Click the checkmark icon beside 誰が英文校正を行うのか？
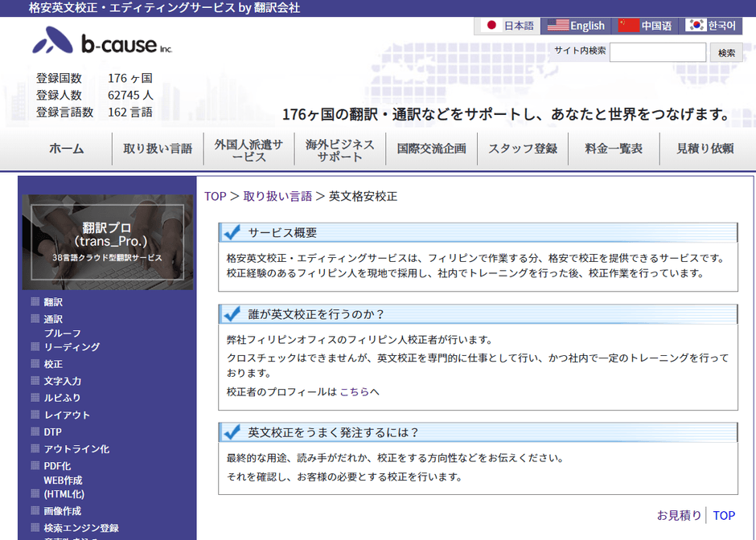This screenshot has height=540, width=756. tap(232, 313)
